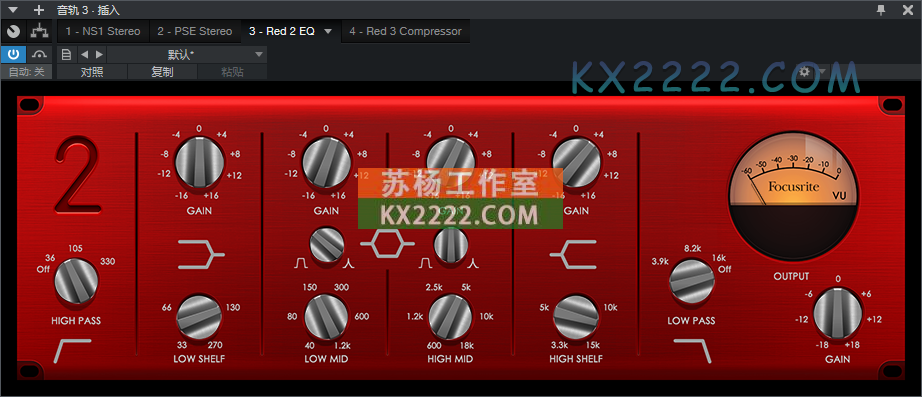922x397 pixels.
Task: Toggle the 自动: 关 automation button
Action: 26,72
